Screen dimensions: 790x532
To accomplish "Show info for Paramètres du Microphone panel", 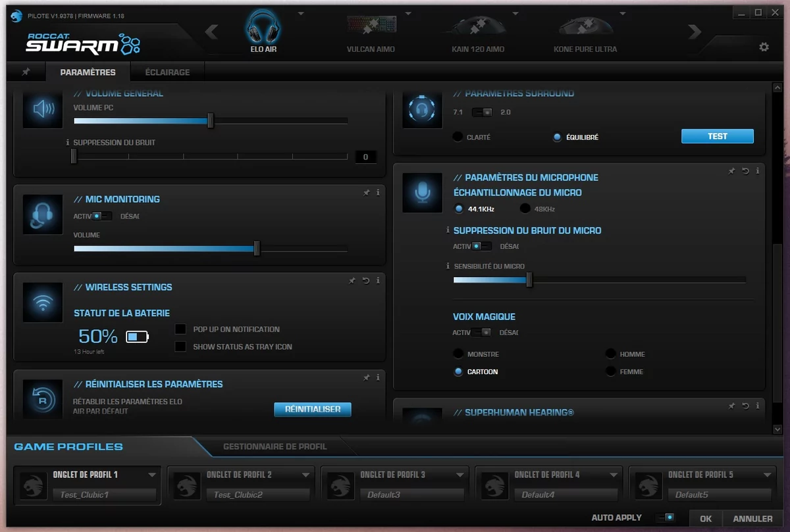I will [758, 171].
